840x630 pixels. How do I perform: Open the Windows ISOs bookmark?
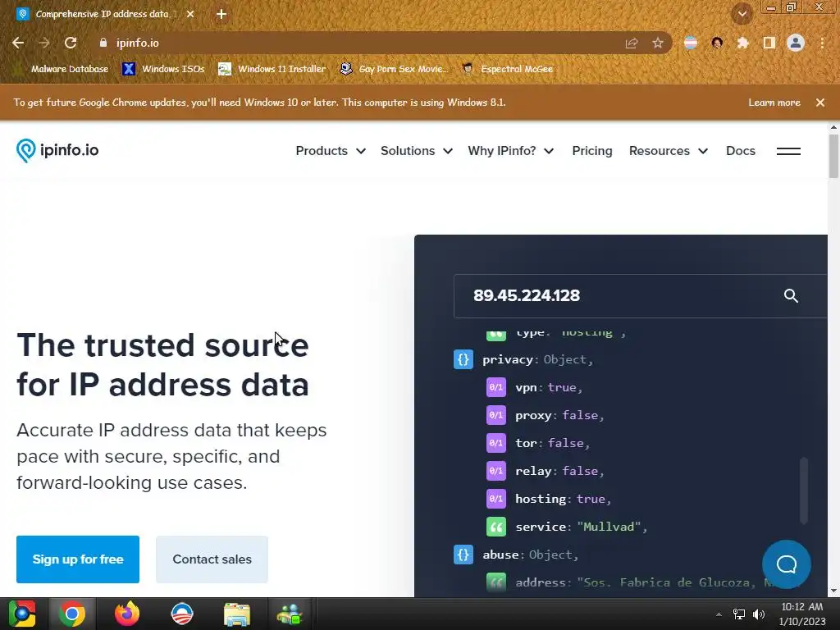pyautogui.click(x=163, y=69)
